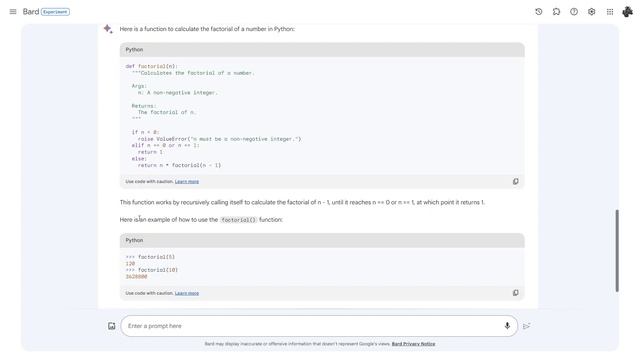
Task: Click the second Python code block header
Action: pyautogui.click(x=322, y=240)
